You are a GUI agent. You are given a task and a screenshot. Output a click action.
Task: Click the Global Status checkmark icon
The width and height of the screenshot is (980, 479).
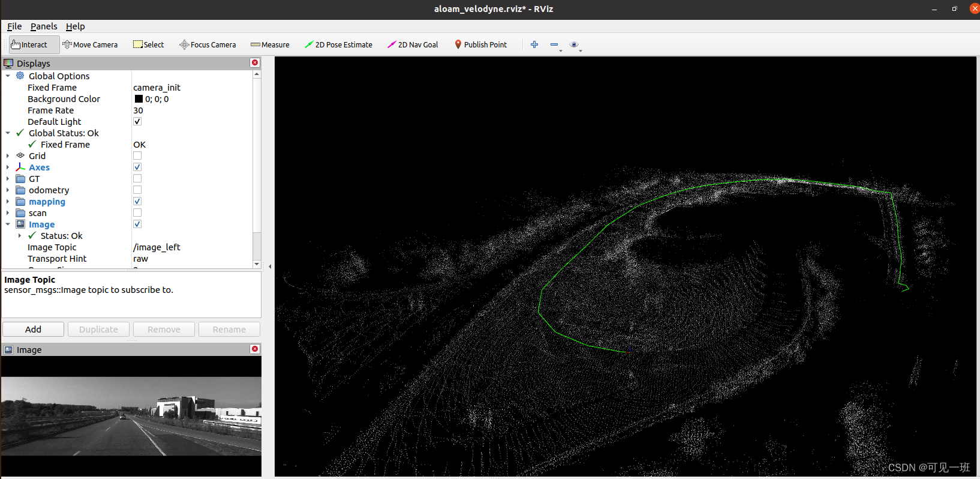pyautogui.click(x=20, y=133)
